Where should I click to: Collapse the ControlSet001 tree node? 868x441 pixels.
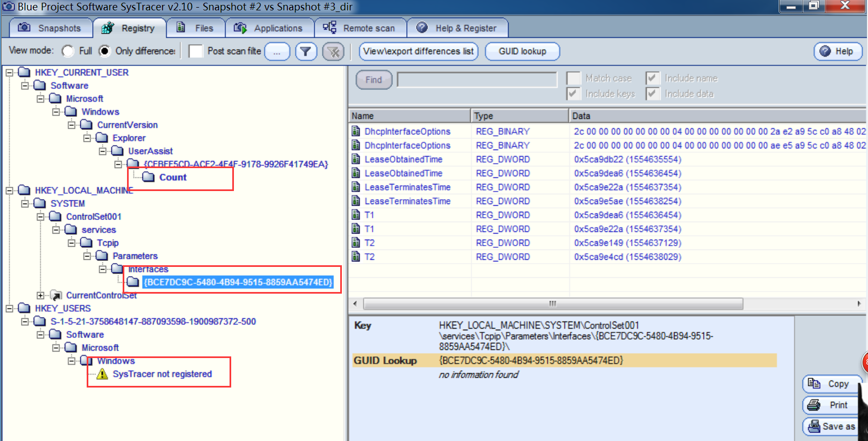(x=40, y=217)
